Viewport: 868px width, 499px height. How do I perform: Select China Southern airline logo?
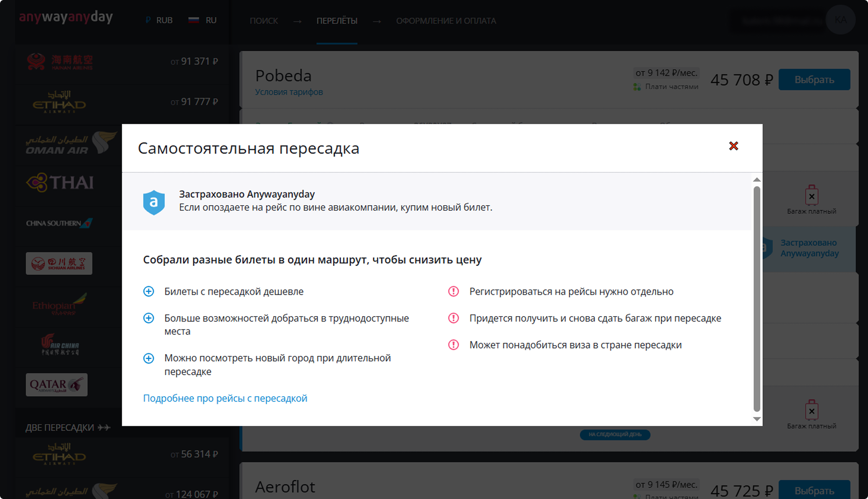[59, 223]
